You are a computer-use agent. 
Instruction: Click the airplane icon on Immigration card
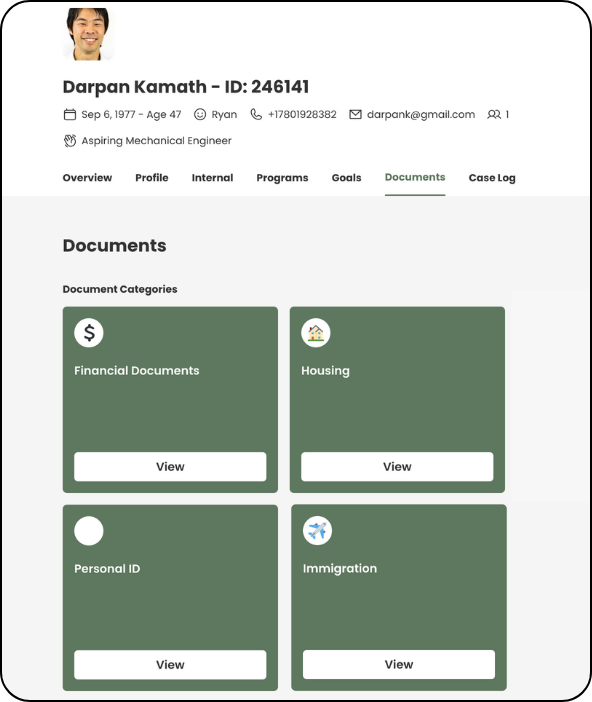point(317,531)
